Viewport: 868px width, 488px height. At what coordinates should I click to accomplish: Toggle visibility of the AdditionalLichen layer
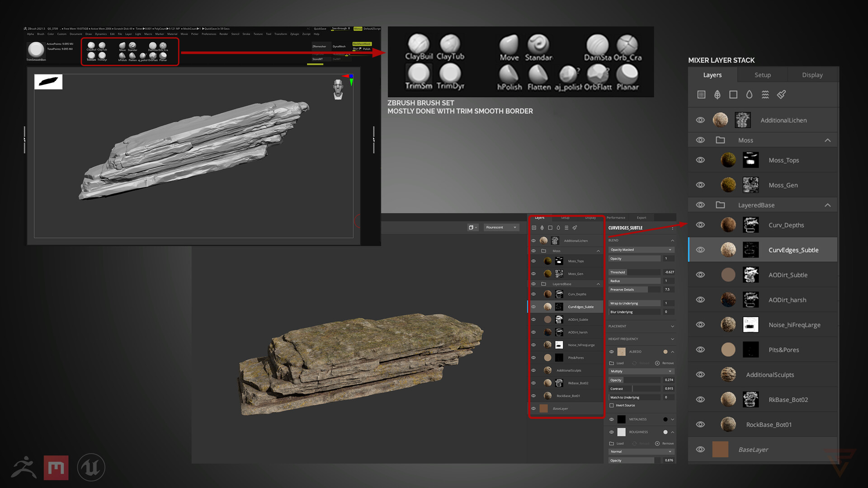[x=700, y=120]
